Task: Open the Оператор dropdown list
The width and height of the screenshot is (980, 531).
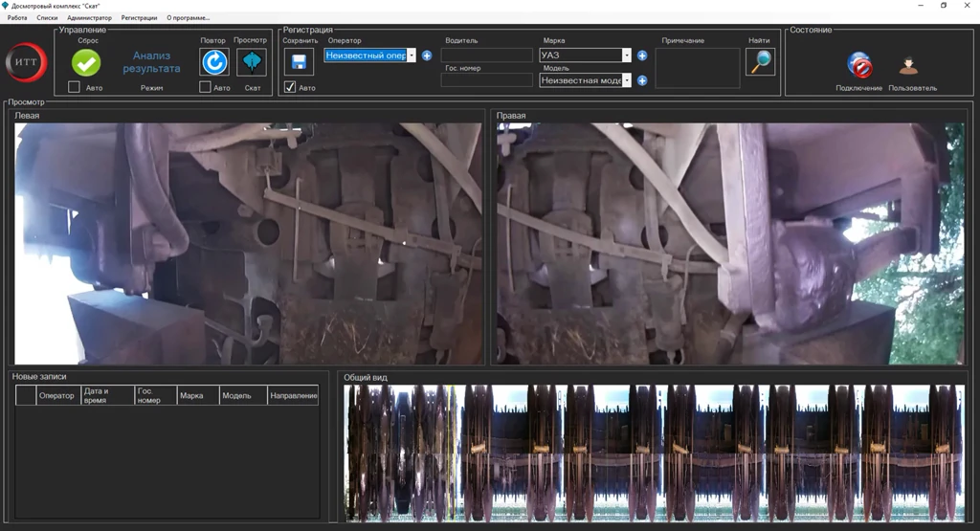Action: 412,55
